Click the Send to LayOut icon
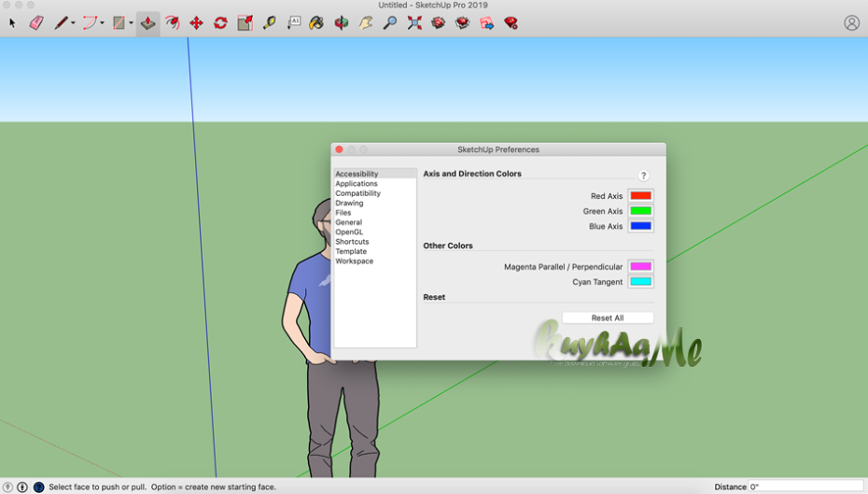Screen dimensions: 868x494 tap(486, 22)
